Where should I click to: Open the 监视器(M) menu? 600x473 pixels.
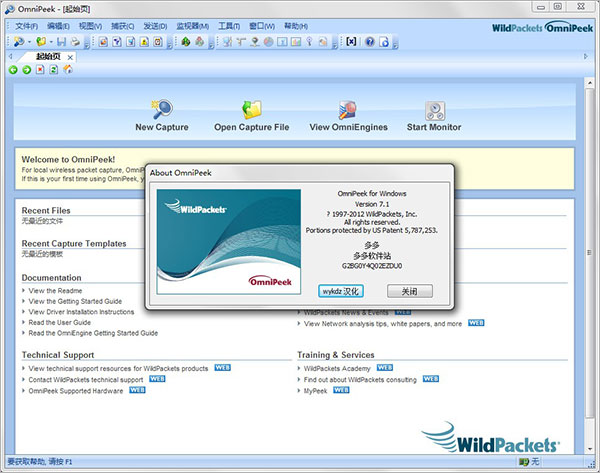coord(192,26)
